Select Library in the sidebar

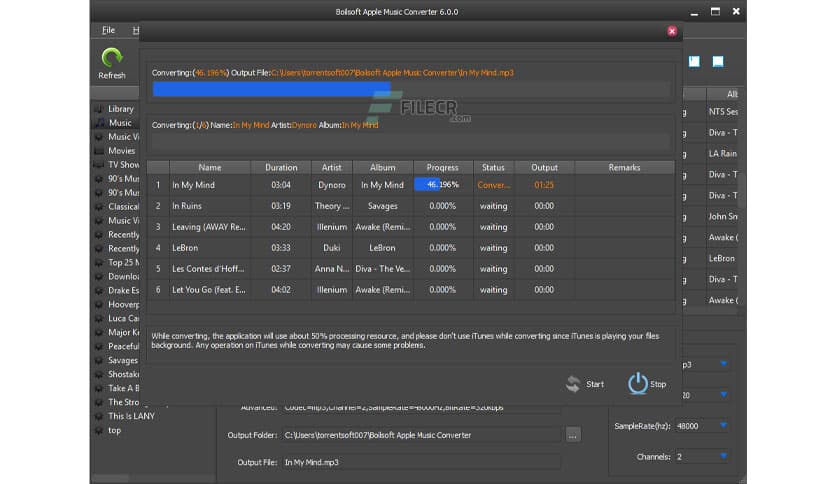click(120, 109)
